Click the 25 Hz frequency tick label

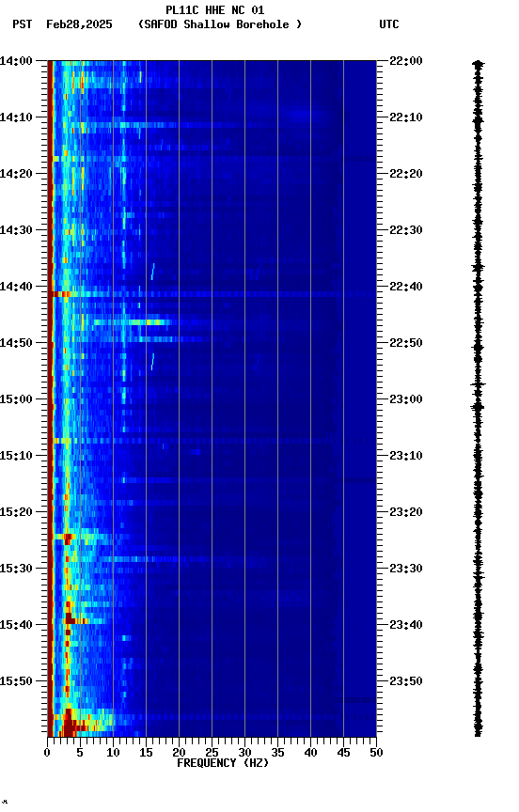(x=212, y=753)
